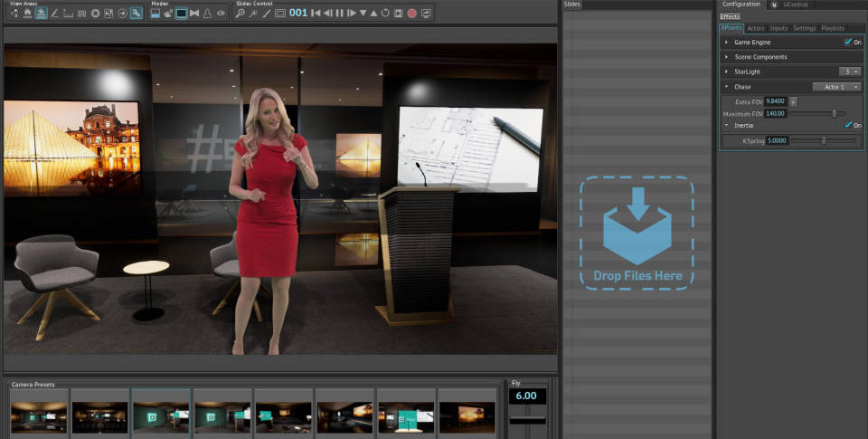Click the Maximum FOV slider handle
Image resolution: width=868 pixels, height=439 pixels.
pyautogui.click(x=834, y=113)
